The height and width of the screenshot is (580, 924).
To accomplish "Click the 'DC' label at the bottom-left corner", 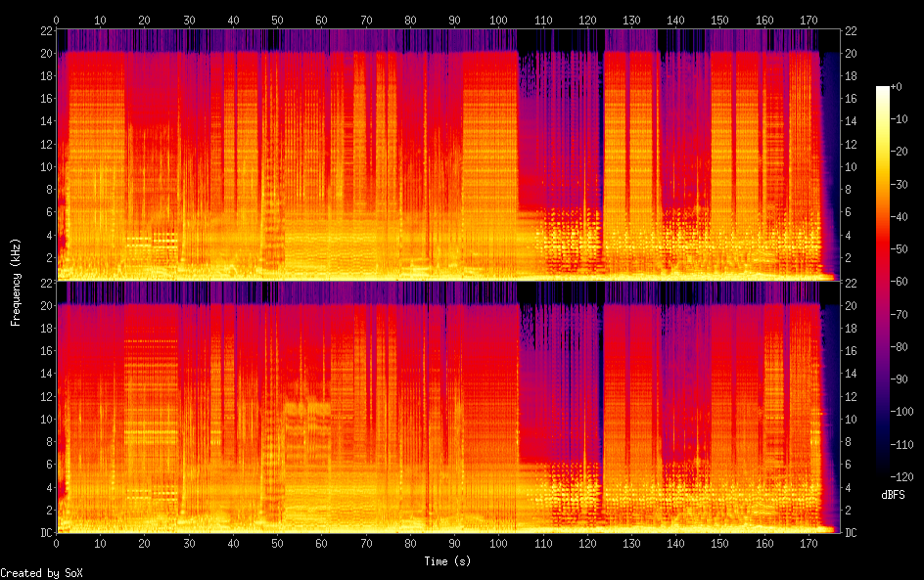I will [x=44, y=533].
